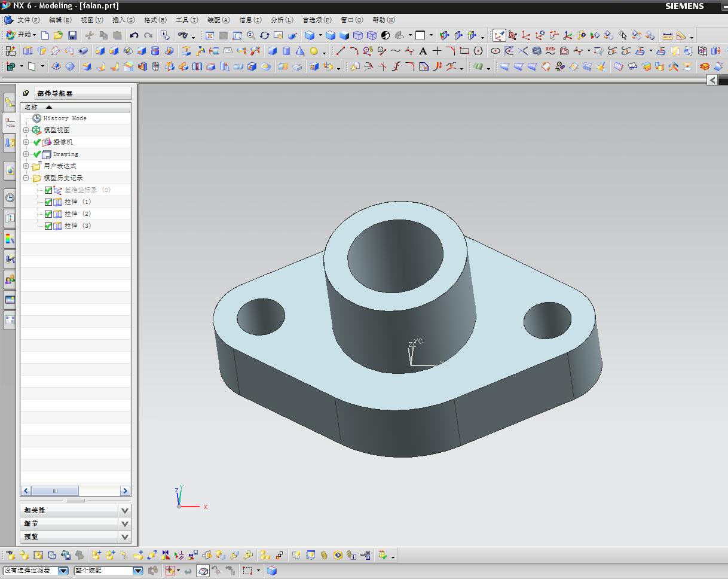Image resolution: width=728 pixels, height=579 pixels.
Task: Select the 拉伸 (2) feature row text
Action: coord(78,214)
